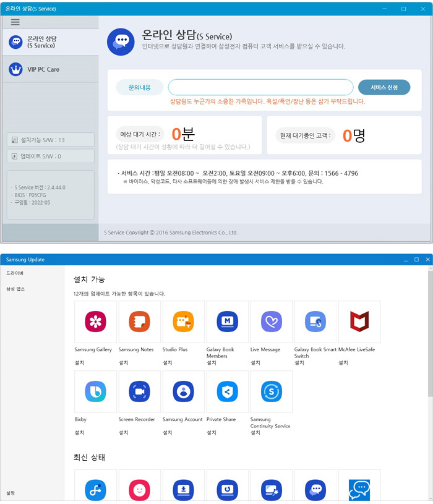Open 드라이버 tab in Samsung Update
Screen dimensions: 433x504
15,273
